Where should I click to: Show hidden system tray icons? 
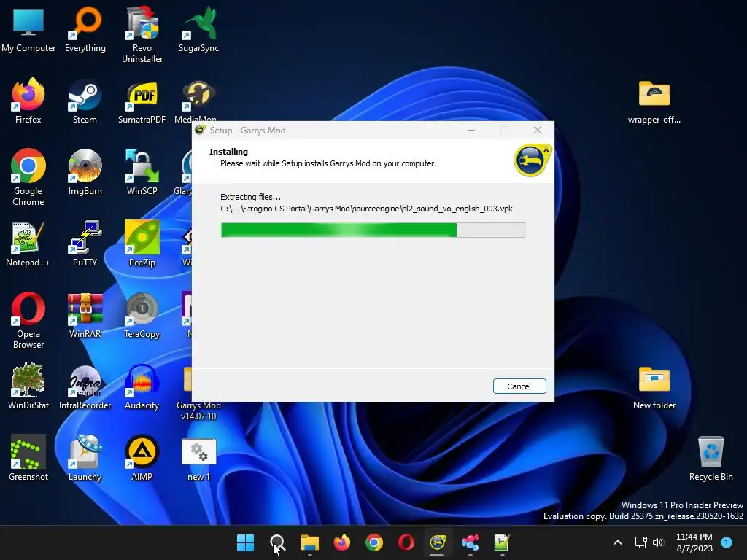tap(617, 542)
